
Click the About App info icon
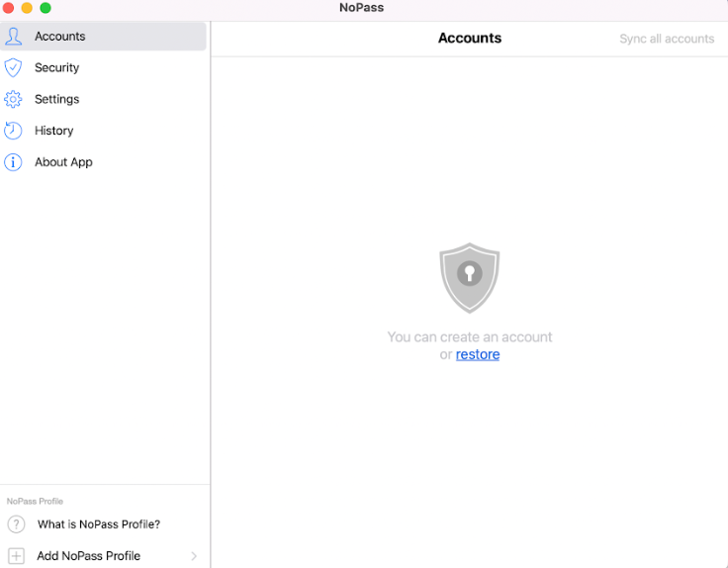[x=13, y=162]
